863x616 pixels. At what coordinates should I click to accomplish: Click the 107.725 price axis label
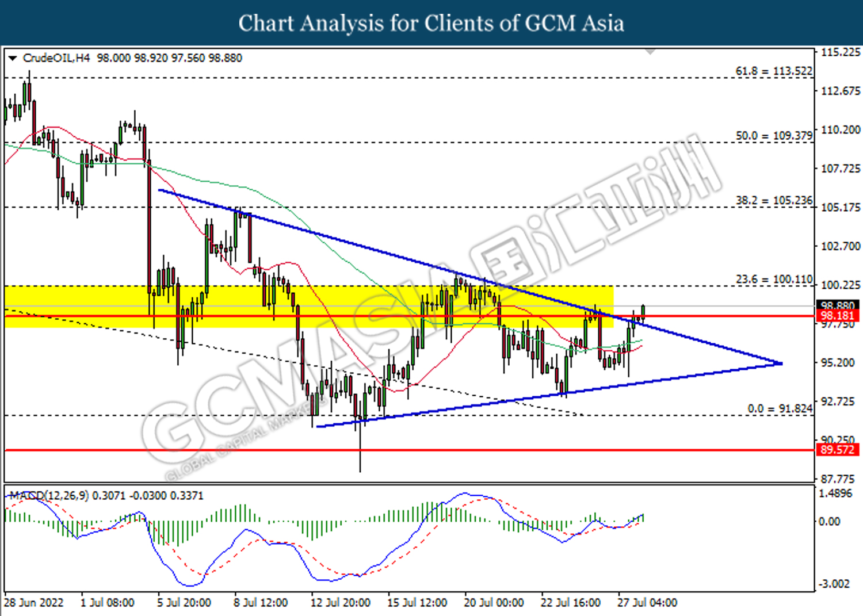(x=840, y=169)
